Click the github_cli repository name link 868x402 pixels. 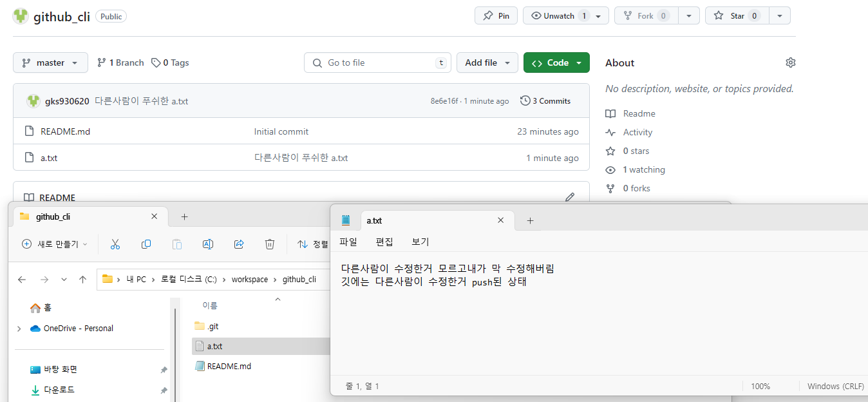pos(61,17)
